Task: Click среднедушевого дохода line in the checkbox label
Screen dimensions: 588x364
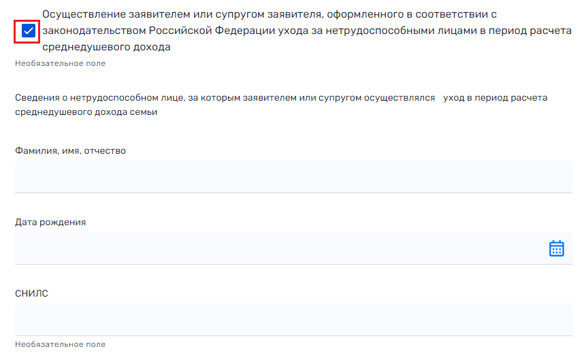Action: pos(106,47)
